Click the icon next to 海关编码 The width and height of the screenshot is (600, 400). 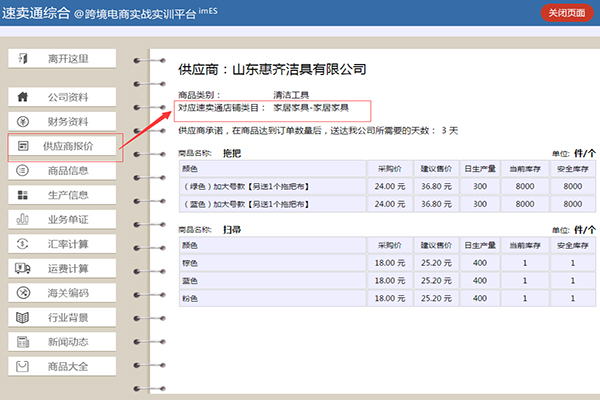(x=23, y=293)
